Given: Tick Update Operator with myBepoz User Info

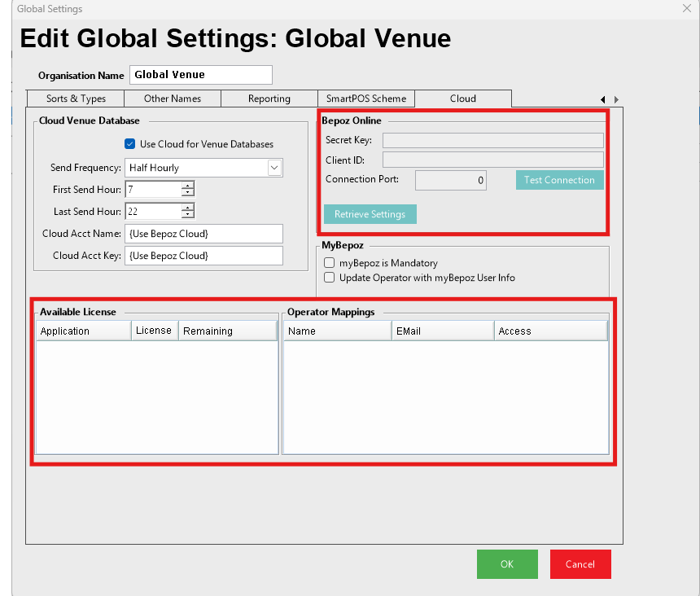Looking at the screenshot, I should pyautogui.click(x=330, y=278).
